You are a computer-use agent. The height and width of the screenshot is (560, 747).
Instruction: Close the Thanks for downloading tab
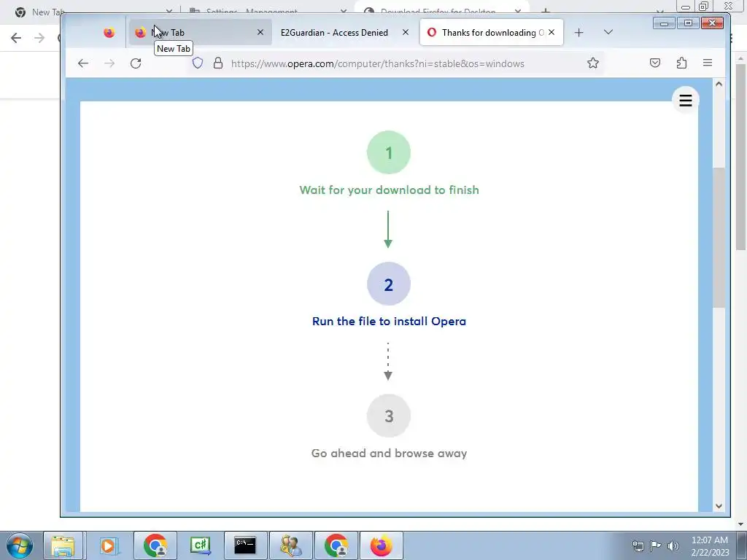click(551, 32)
